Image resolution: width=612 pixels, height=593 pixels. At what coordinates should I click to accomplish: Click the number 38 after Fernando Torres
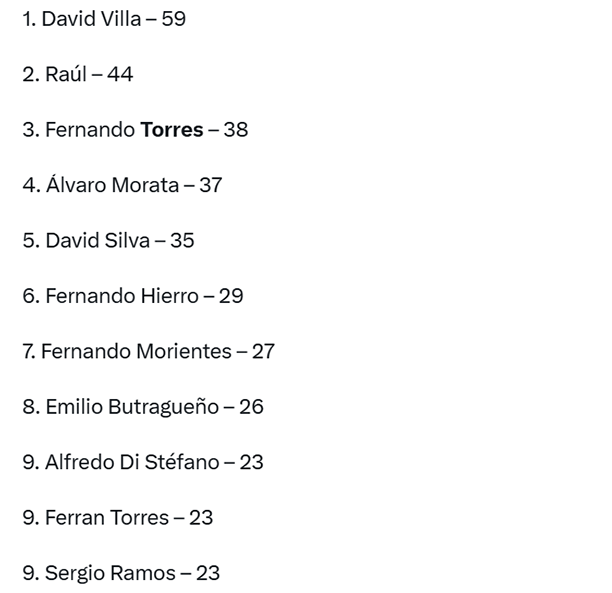[x=236, y=130]
